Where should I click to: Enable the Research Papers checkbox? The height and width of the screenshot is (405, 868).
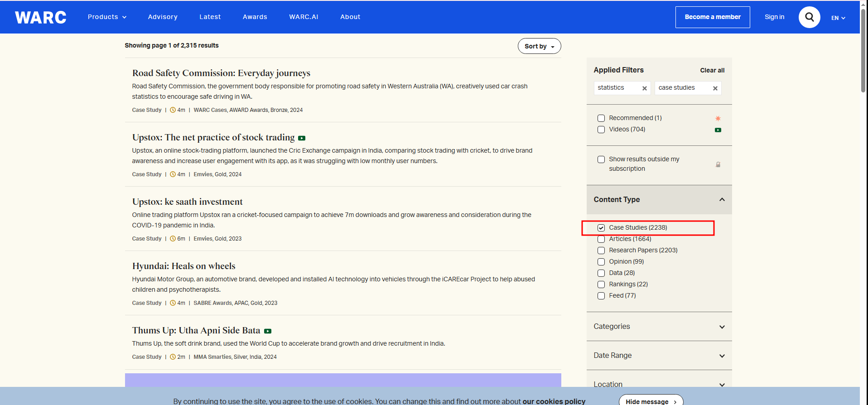601,251
